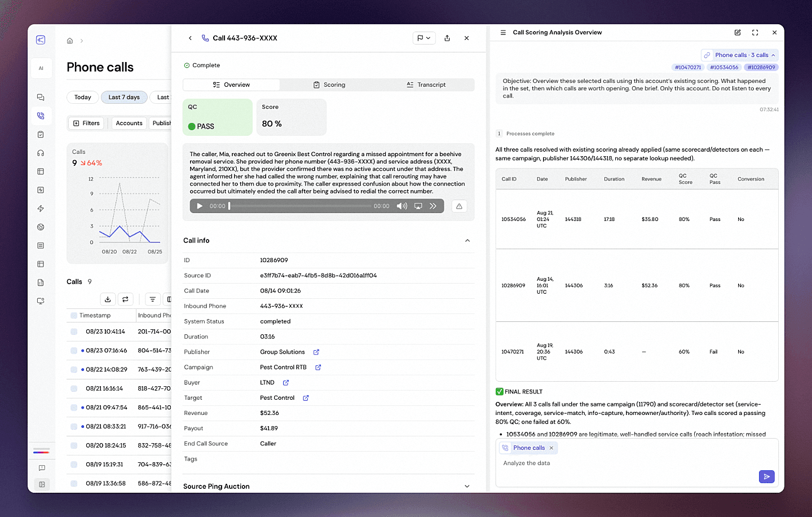Download the calls list
This screenshot has height=517, width=812.
[x=108, y=299]
